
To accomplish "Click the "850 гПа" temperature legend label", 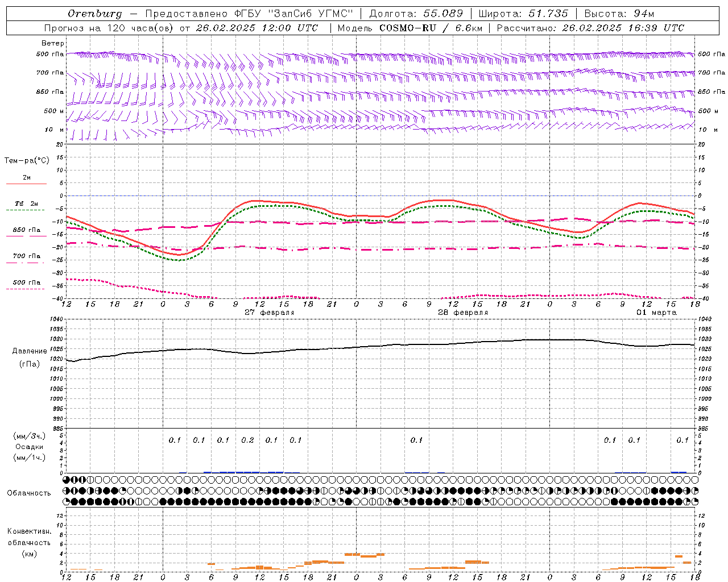I will (x=27, y=230).
